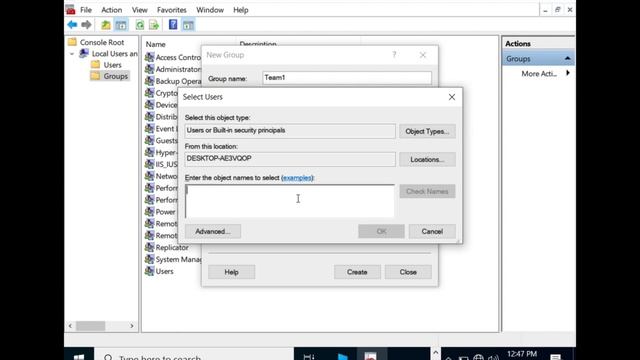Select the IIS_IUSRS group icon
This screenshot has width=640, height=360.
tap(149, 164)
